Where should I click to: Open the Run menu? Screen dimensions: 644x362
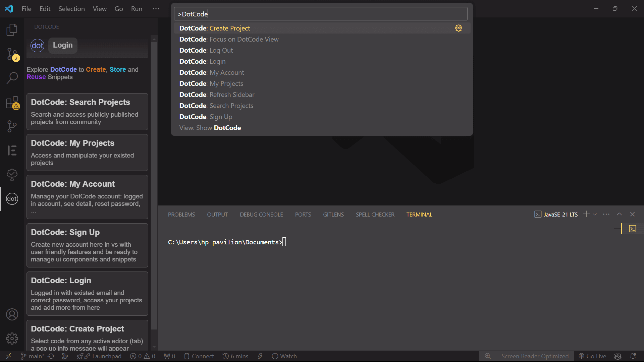click(x=136, y=9)
